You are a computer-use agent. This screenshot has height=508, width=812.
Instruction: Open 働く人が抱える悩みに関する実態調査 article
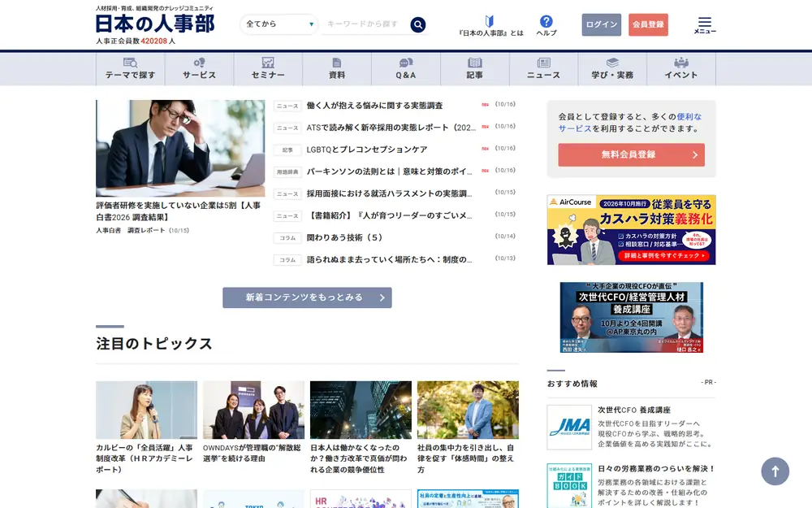[x=374, y=105]
